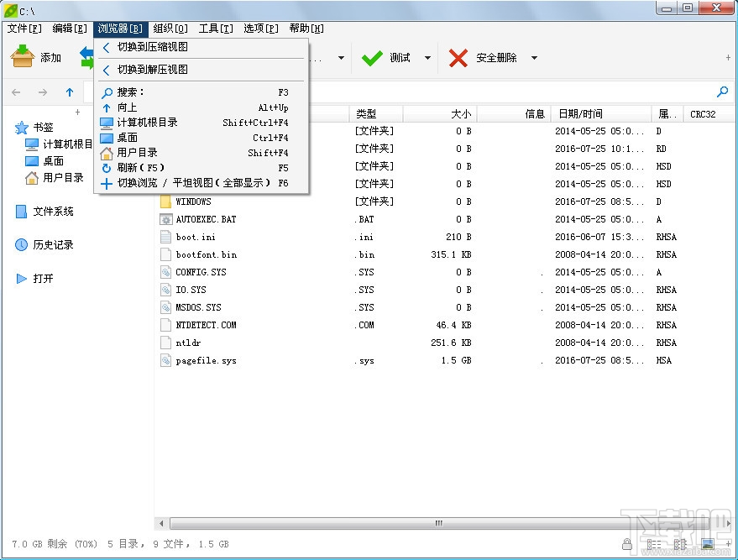The width and height of the screenshot is (738, 560).
Task: Select 计算机根目录 bookmark in the sidebar
Action: point(59,144)
